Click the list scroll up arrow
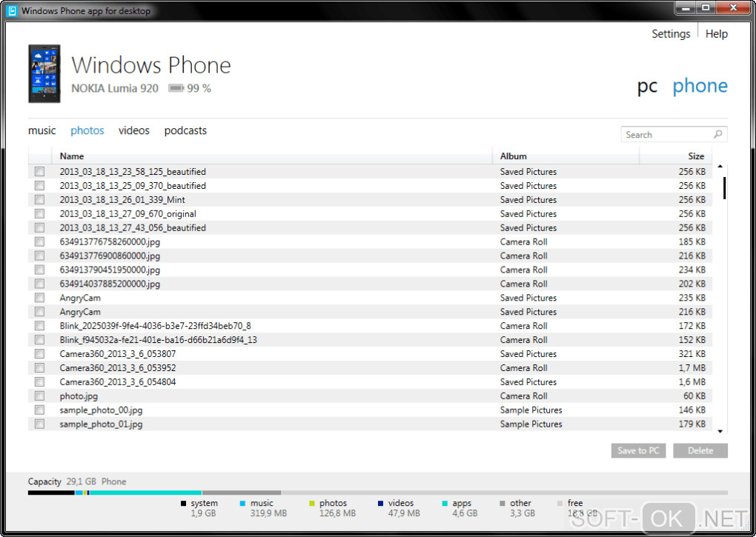The image size is (756, 537). click(720, 166)
